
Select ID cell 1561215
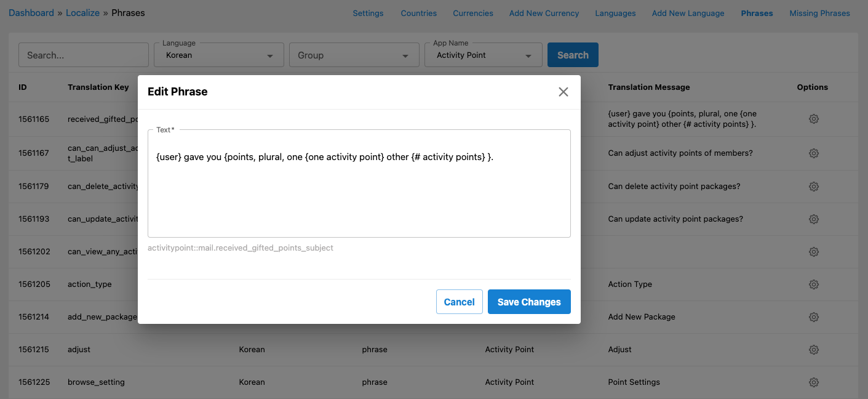(x=34, y=350)
